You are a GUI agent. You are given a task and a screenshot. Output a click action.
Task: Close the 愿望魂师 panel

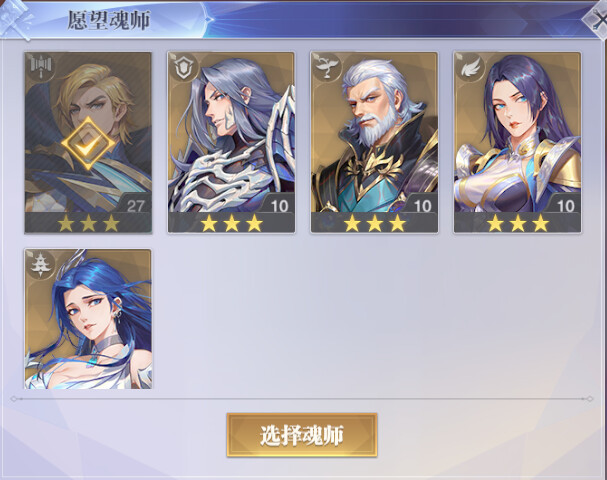596,19
